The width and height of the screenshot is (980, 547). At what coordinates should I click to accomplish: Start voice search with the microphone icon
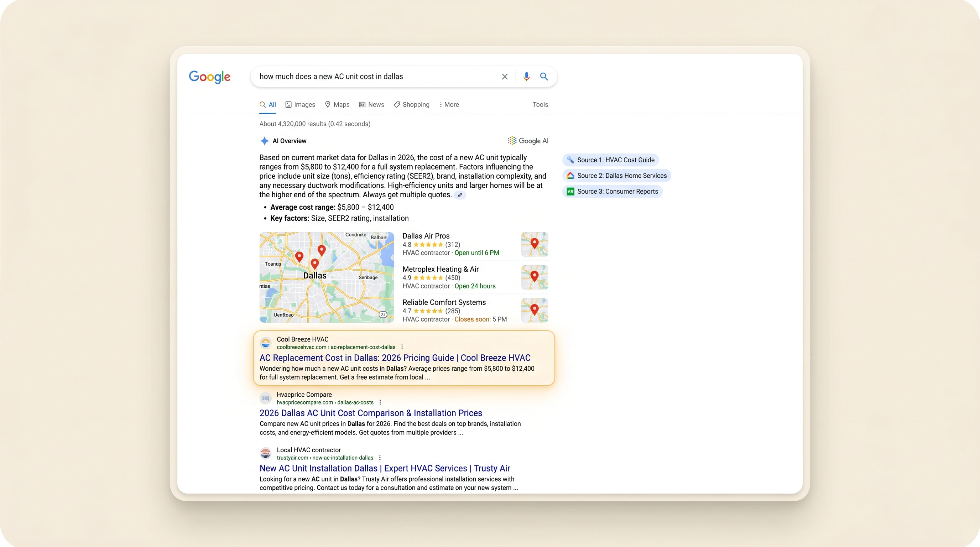527,77
